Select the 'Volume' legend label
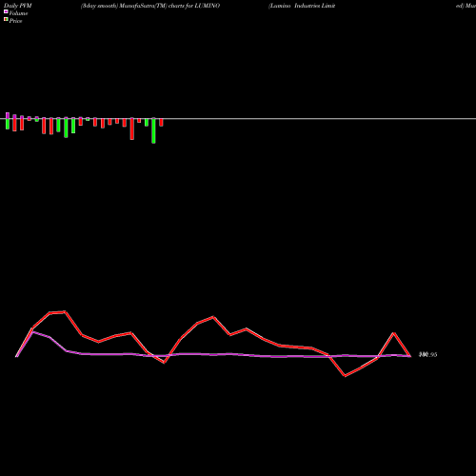 pos(18,13)
